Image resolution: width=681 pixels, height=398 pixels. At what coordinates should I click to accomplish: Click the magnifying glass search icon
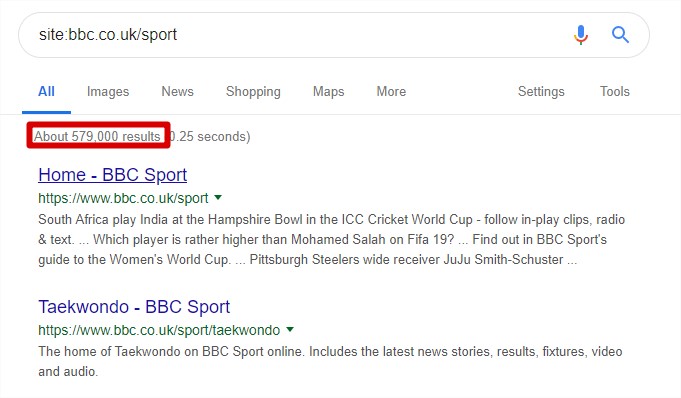(x=620, y=34)
